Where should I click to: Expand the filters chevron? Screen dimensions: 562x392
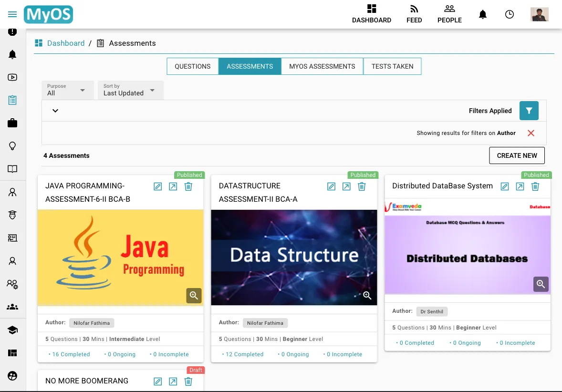coord(55,111)
